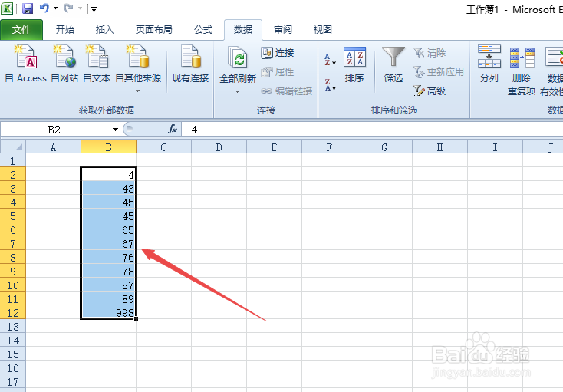Viewport: 563px width, 392px height.
Task: Select row 1 header
Action: [x=13, y=161]
